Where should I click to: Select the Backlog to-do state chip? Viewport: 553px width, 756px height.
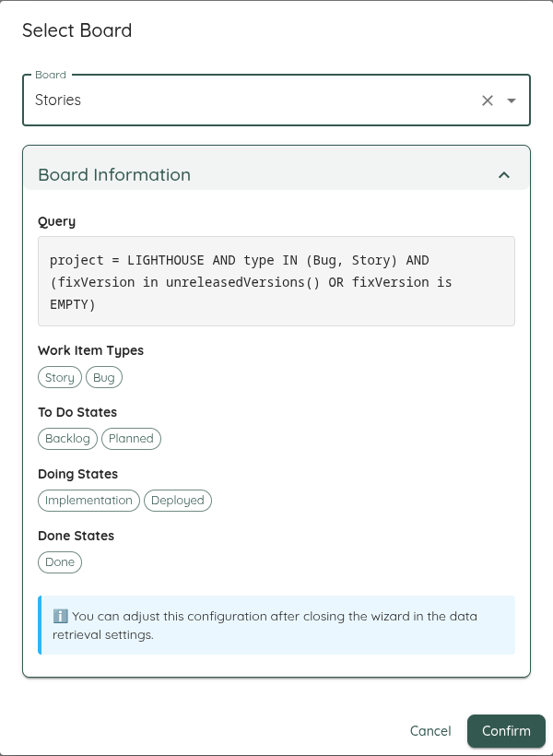coord(67,439)
